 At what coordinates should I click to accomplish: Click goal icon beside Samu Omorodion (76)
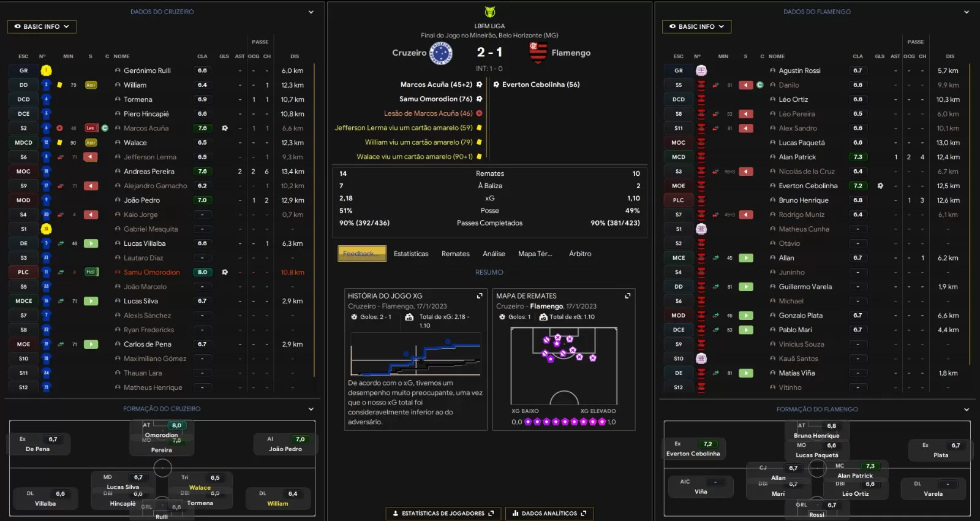tap(479, 99)
